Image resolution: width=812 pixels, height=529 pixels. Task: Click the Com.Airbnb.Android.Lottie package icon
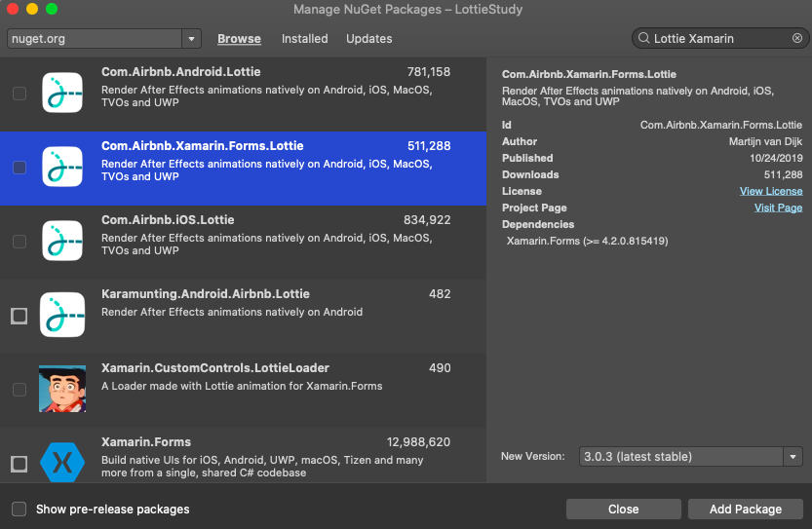coord(62,93)
